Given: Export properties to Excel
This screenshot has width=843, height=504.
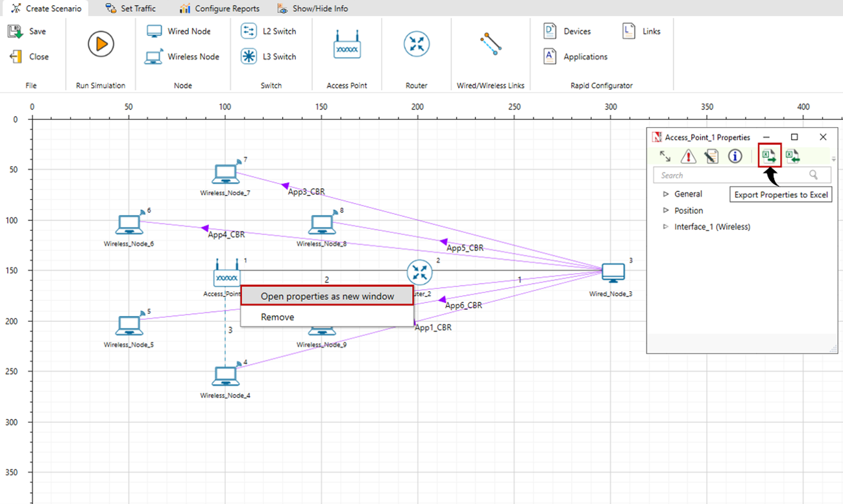Looking at the screenshot, I should point(770,156).
